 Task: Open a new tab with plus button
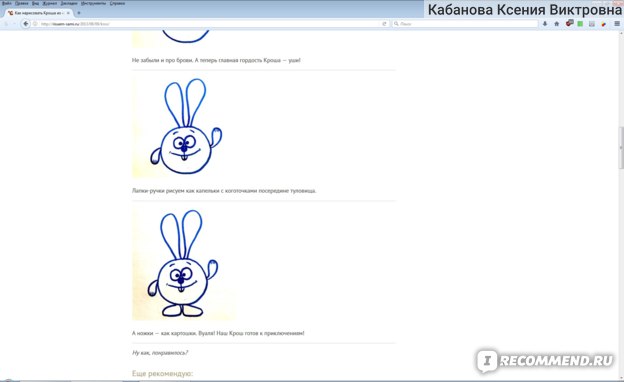click(78, 13)
